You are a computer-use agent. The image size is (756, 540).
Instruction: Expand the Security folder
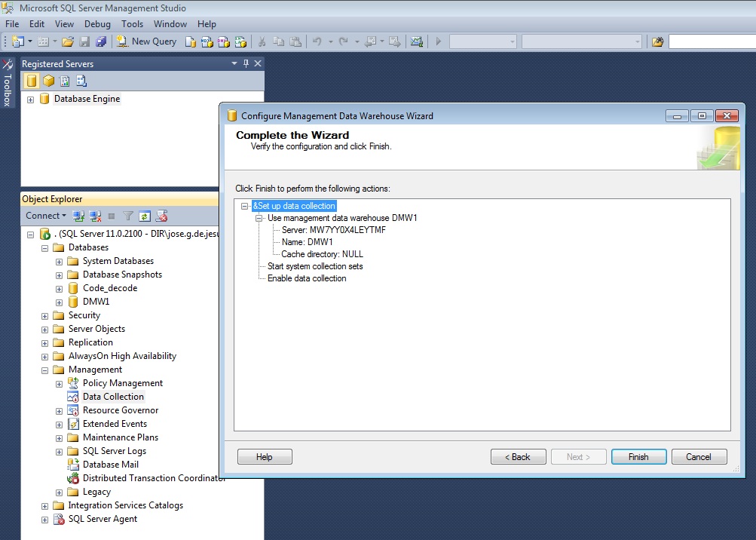44,316
